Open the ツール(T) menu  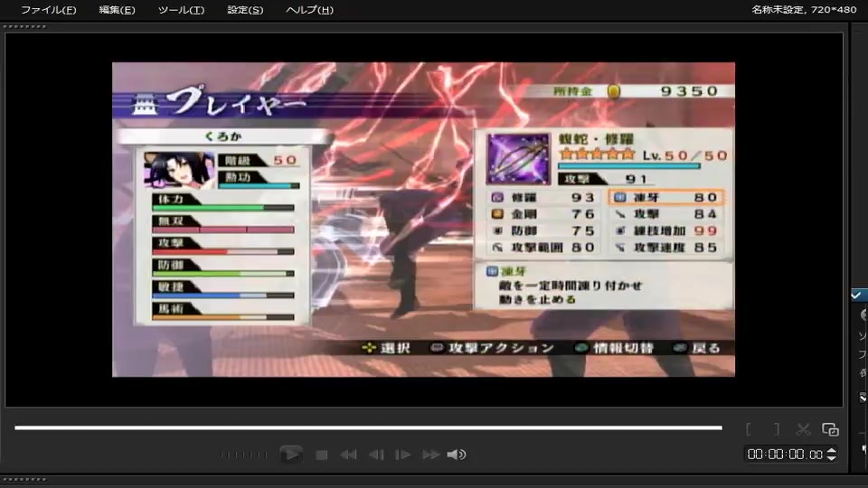tap(181, 10)
